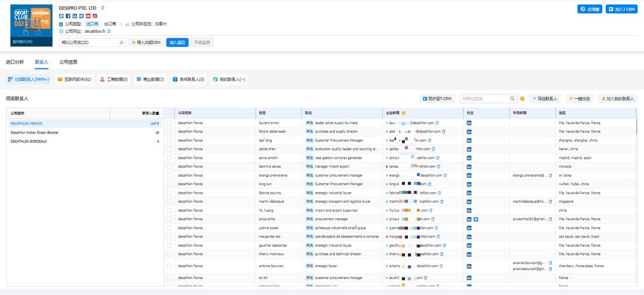Open the company image thumbnail 相关图片(20)

click(31, 25)
